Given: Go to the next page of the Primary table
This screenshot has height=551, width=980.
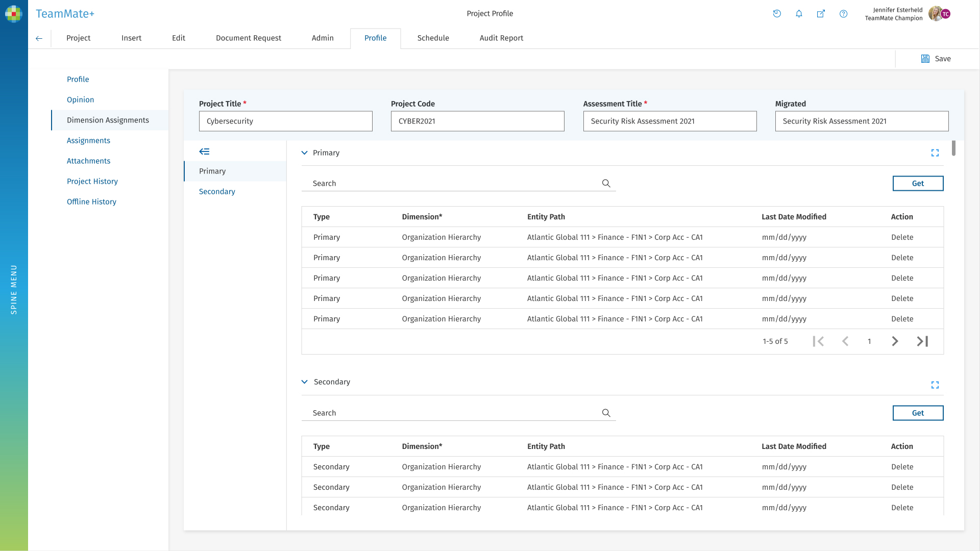Looking at the screenshot, I should (x=895, y=341).
